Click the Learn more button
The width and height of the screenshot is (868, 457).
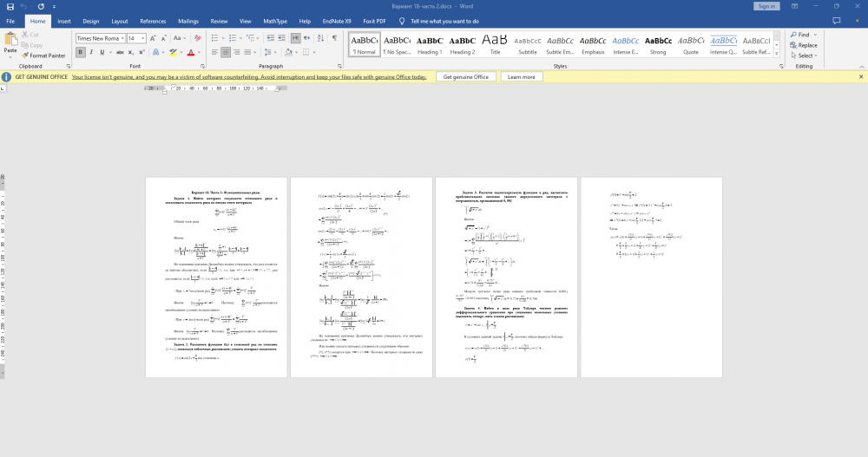[x=522, y=77]
